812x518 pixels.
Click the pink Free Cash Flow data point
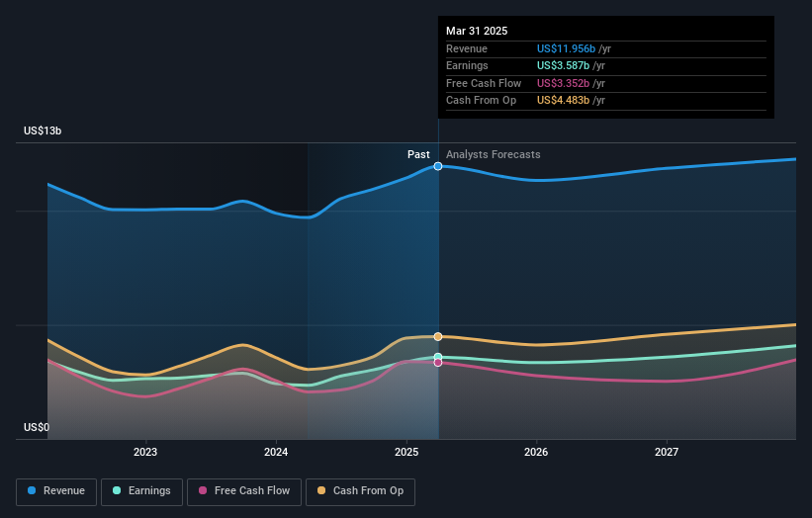438,363
